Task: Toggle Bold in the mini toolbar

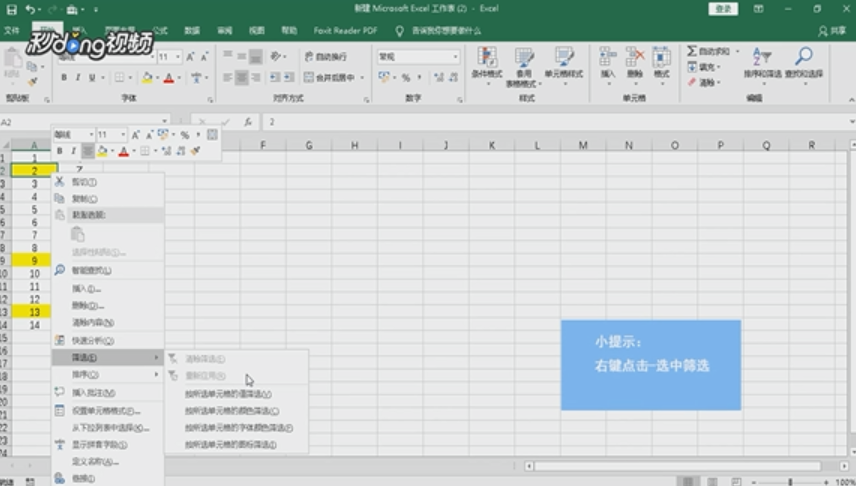Action: (x=60, y=151)
